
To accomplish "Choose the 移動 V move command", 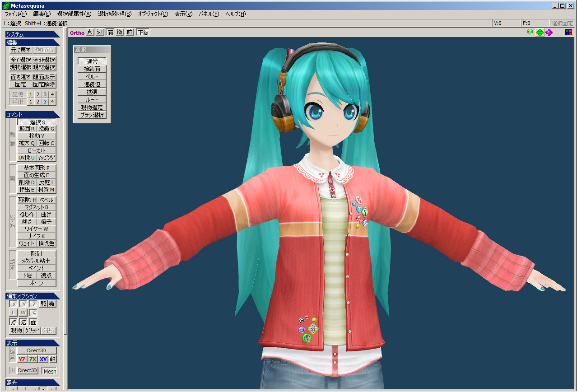I will (x=37, y=136).
